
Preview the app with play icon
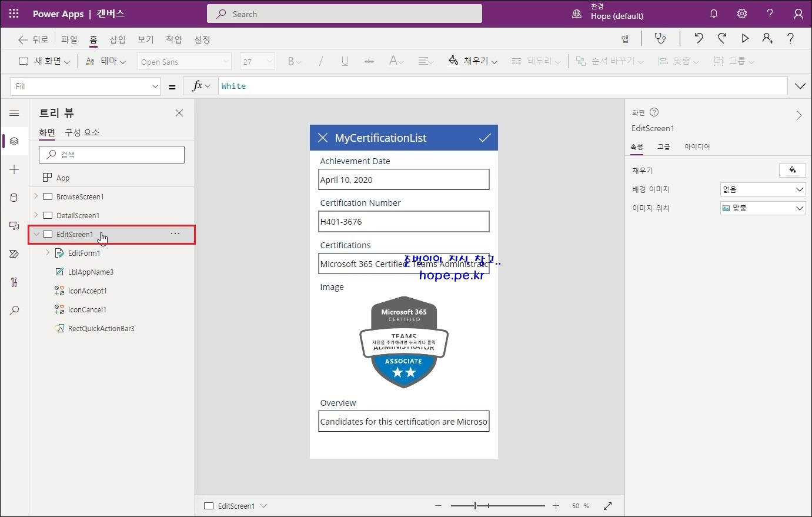coord(745,39)
